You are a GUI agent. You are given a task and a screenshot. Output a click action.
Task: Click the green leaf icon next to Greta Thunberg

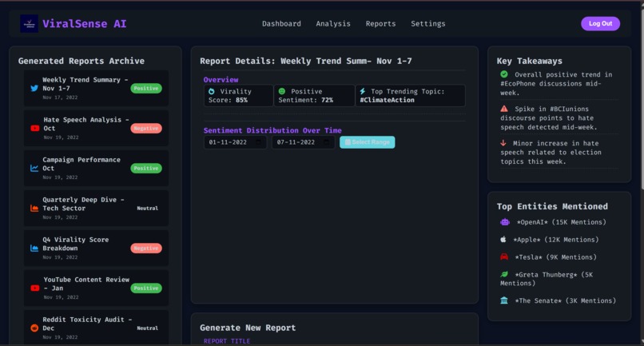pos(504,274)
